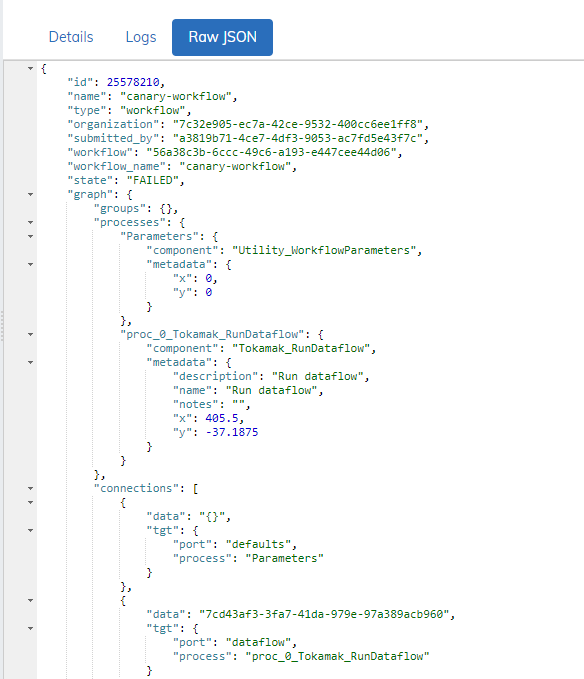The image size is (584, 679).
Task: Click the workflow UUID 56a38c3b-6ccc-49c6-a193-e447cee44d06
Action: [271, 152]
